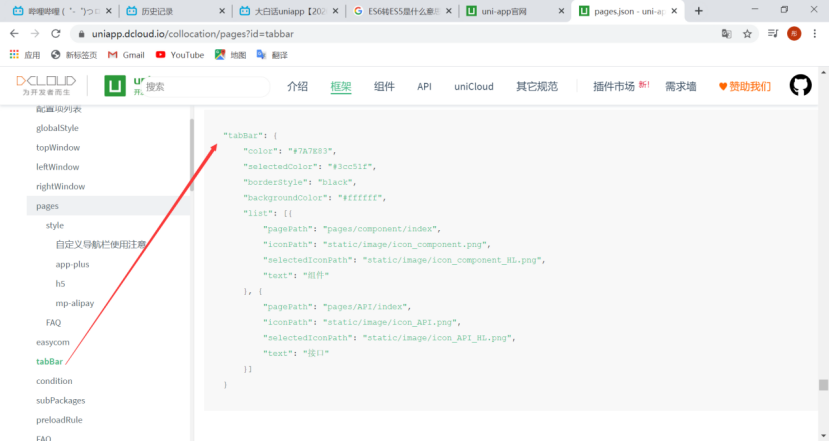Open the 新标签页 bookmark

(74, 55)
